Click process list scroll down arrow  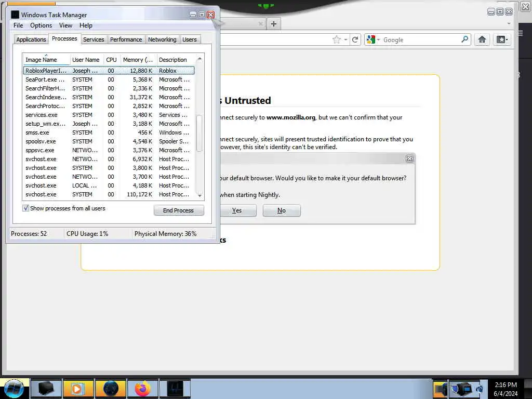click(x=199, y=195)
